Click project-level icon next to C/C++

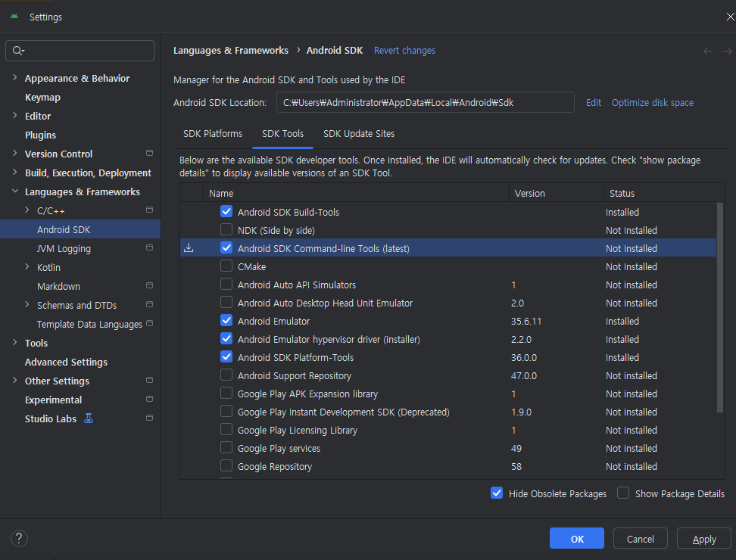click(x=149, y=210)
